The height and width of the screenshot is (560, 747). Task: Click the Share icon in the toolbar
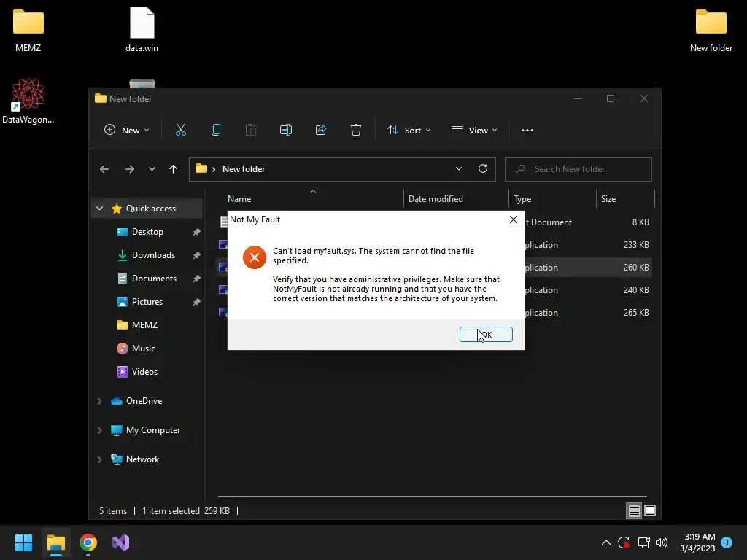click(x=321, y=130)
